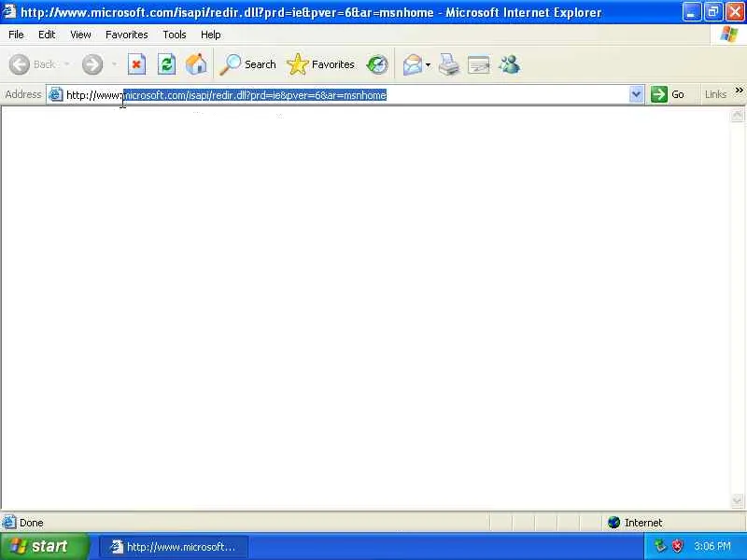Viewport: 747px width, 560px height.
Task: Click the scrollbar up arrow
Action: (737, 115)
